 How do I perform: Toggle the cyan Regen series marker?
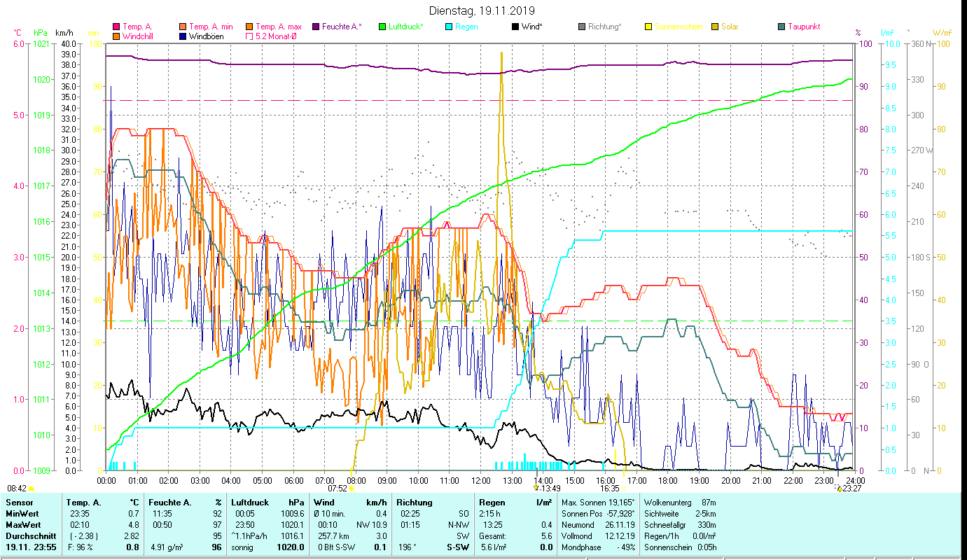[449, 27]
